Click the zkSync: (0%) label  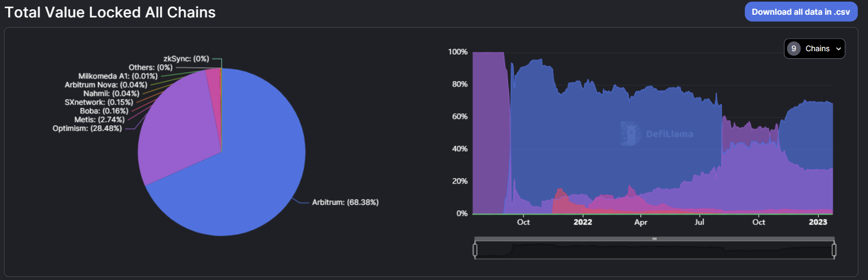(186, 59)
